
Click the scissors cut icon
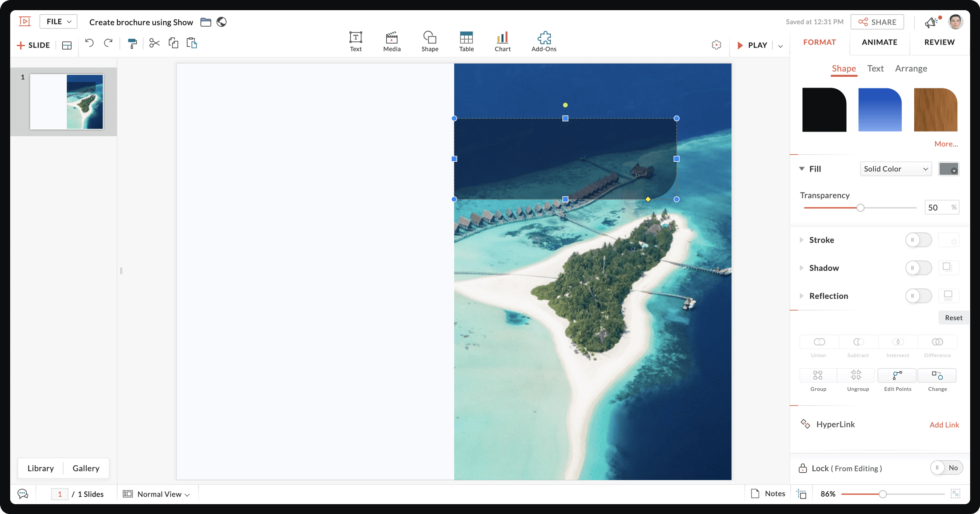click(x=154, y=43)
